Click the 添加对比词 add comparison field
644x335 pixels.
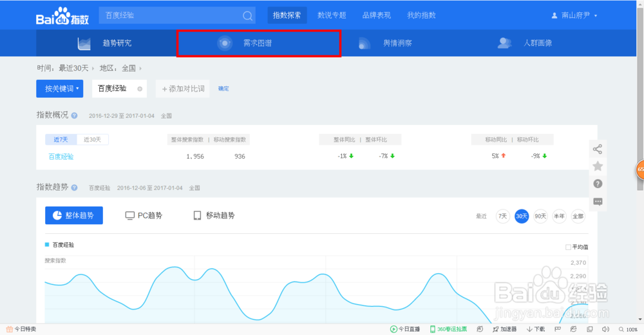183,88
